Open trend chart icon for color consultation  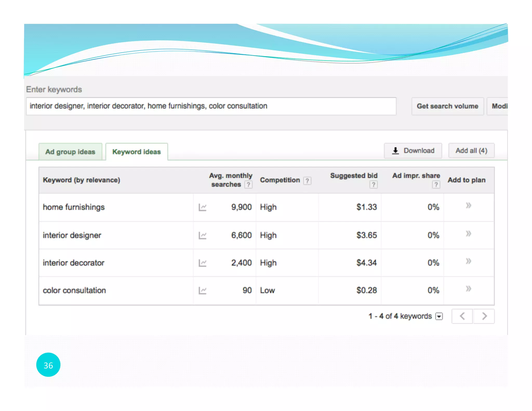[x=202, y=290]
